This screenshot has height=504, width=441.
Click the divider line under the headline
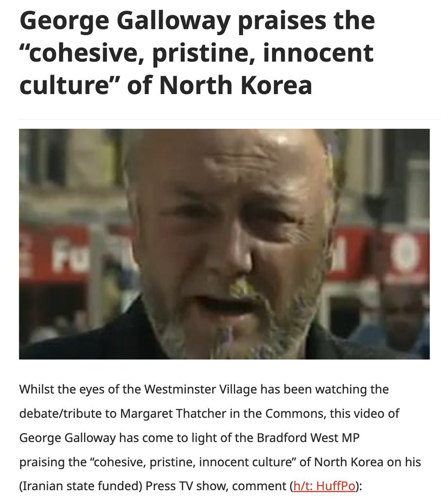(x=224, y=119)
